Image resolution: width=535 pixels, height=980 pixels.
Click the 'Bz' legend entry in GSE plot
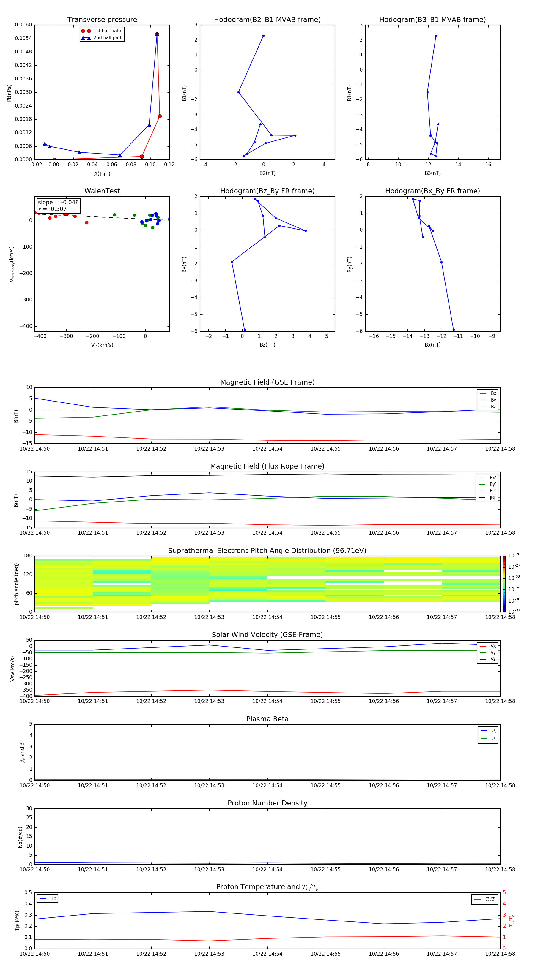[488, 407]
